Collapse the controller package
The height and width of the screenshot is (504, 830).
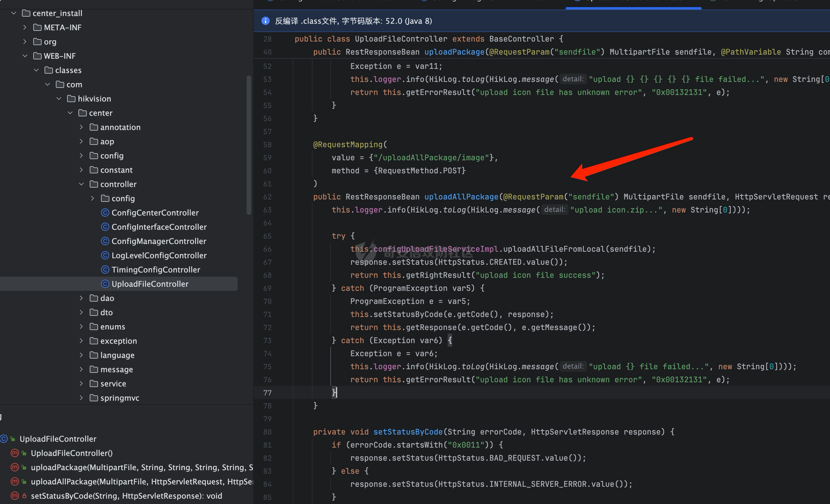81,184
